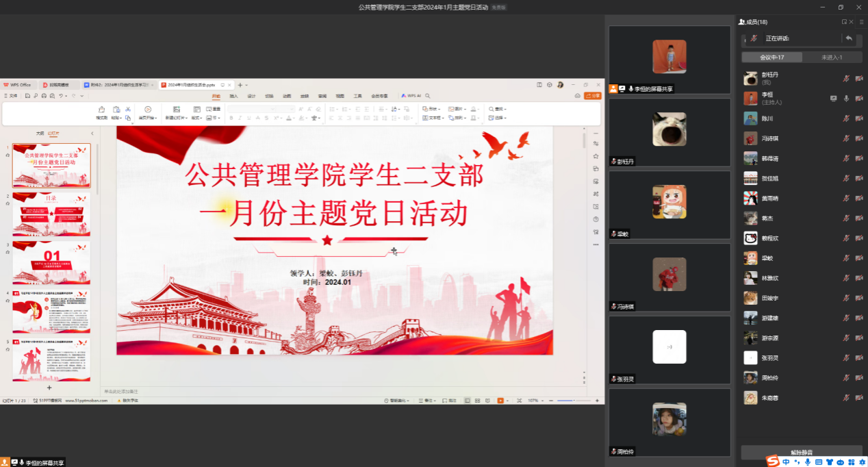Image resolution: width=868 pixels, height=467 pixels.
Task: Click the format painter 格式刷 icon
Action: coord(101,110)
